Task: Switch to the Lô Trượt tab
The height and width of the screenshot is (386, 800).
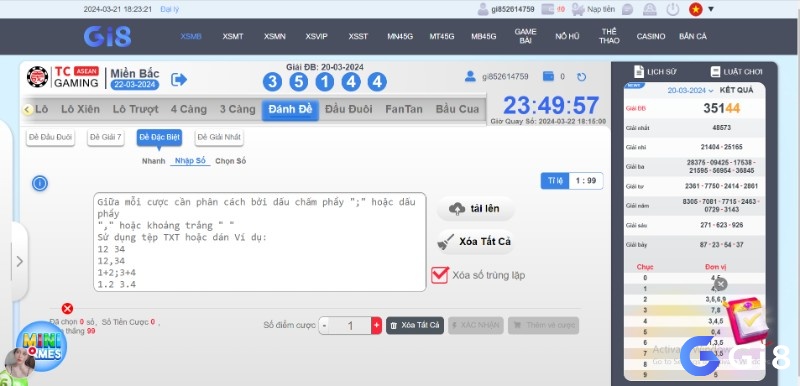Action: [136, 109]
